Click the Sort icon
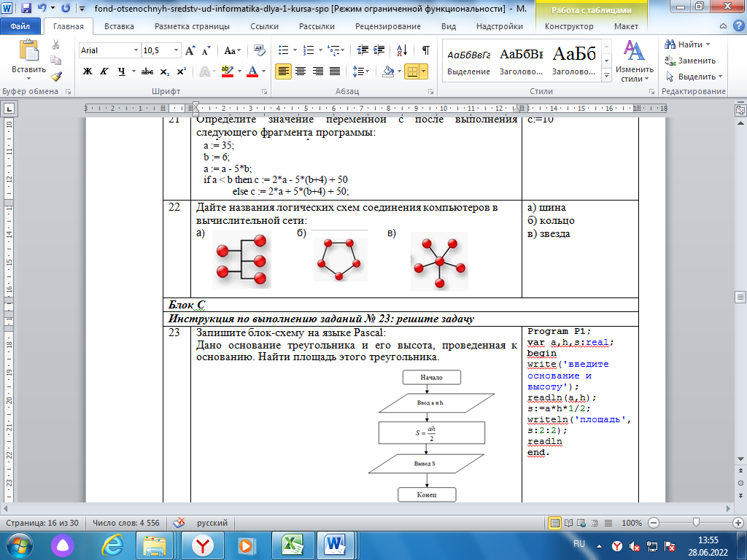This screenshot has height=560, width=747. (x=402, y=50)
